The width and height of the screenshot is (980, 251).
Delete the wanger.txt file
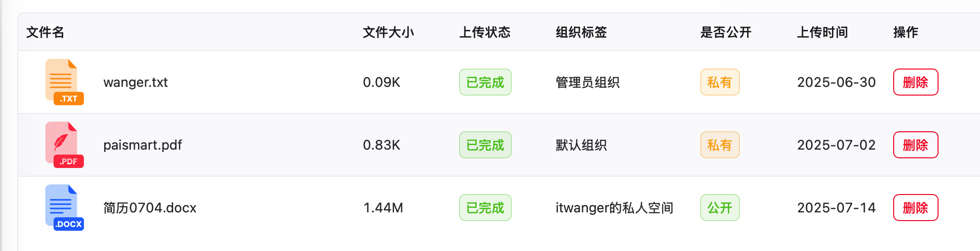915,82
